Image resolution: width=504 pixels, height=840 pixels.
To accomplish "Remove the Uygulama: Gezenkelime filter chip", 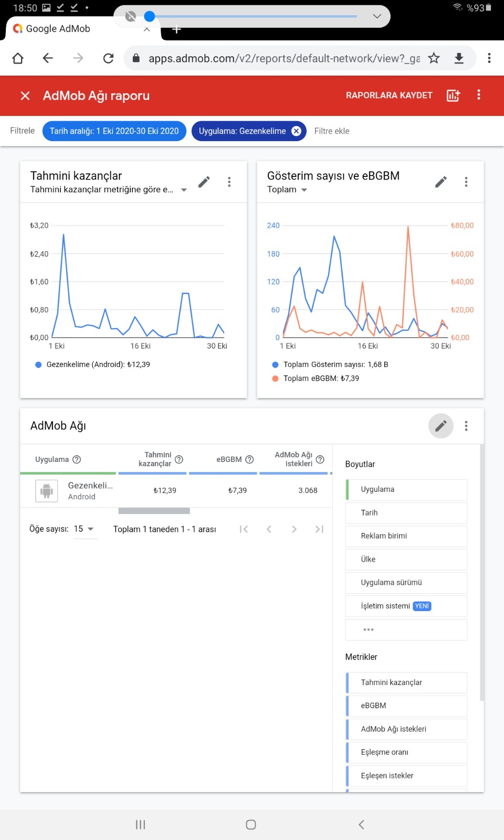I will pos(297,131).
